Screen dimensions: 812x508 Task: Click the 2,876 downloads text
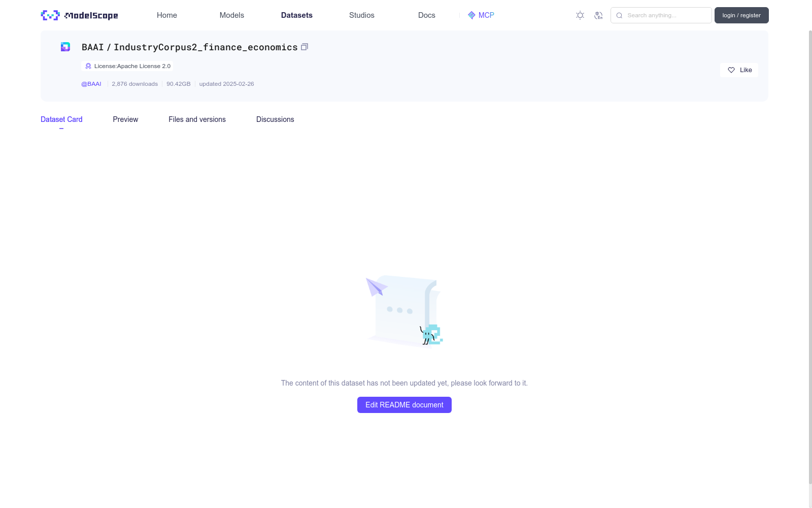pos(135,84)
